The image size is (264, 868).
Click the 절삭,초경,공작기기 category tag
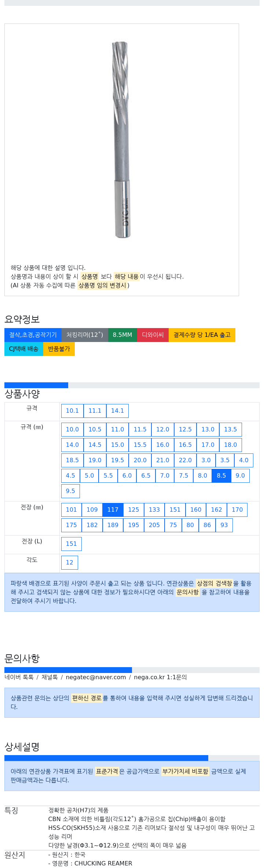33,335
